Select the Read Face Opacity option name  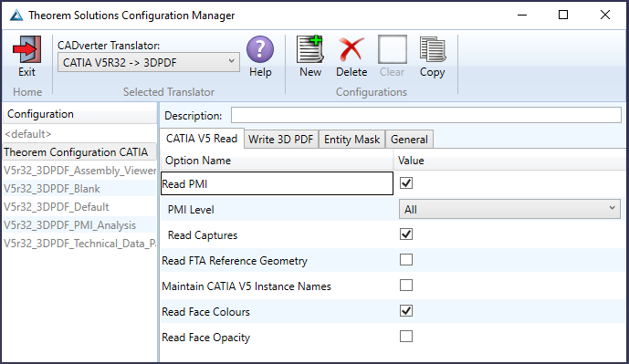click(205, 338)
